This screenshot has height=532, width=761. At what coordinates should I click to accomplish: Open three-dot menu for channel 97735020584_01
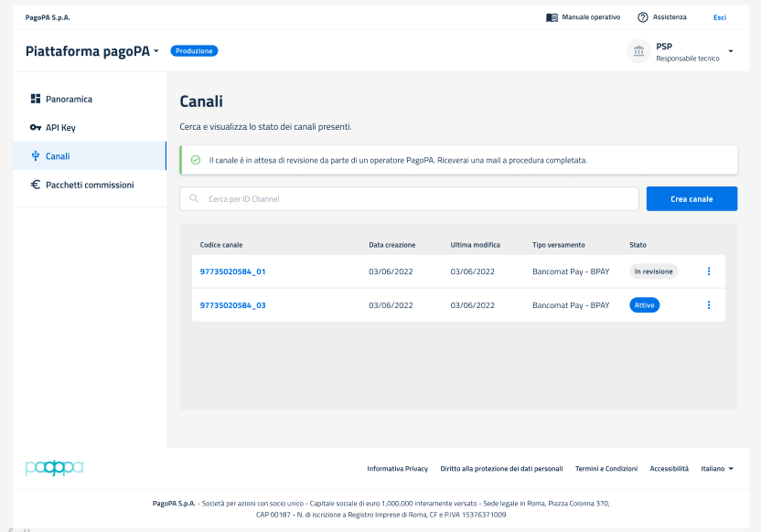click(708, 271)
